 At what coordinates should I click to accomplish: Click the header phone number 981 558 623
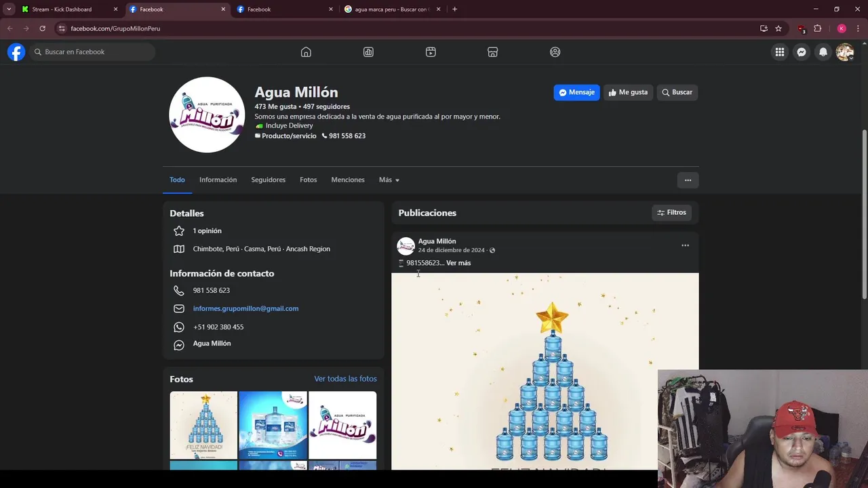click(347, 136)
